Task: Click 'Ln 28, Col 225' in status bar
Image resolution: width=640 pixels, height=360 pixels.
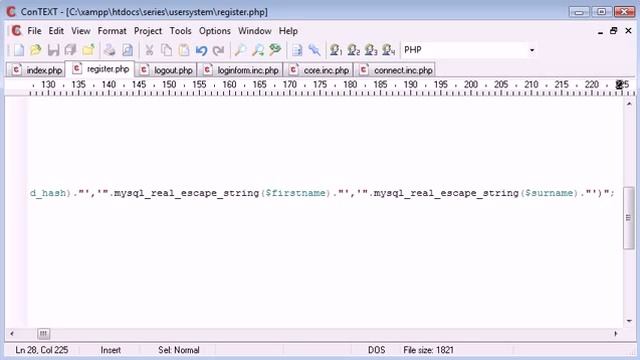Action: [x=42, y=350]
